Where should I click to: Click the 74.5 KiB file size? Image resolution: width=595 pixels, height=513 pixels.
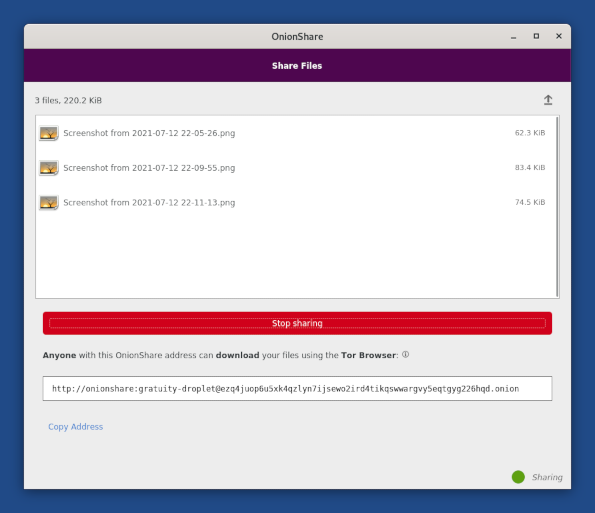click(530, 202)
